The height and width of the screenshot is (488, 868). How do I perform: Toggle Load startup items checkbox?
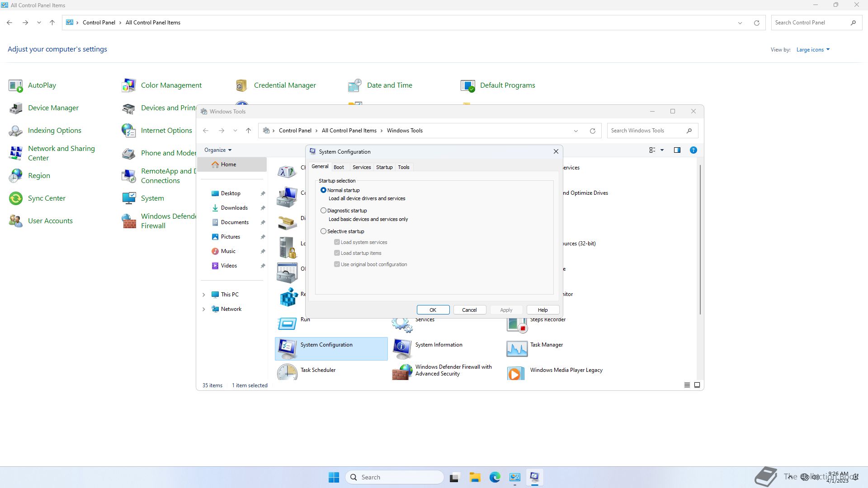337,253
